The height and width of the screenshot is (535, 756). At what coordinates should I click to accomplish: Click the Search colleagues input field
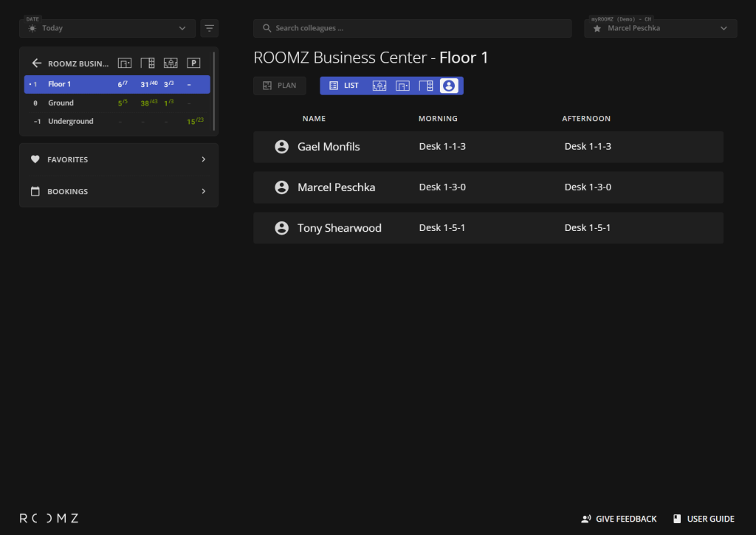click(412, 28)
